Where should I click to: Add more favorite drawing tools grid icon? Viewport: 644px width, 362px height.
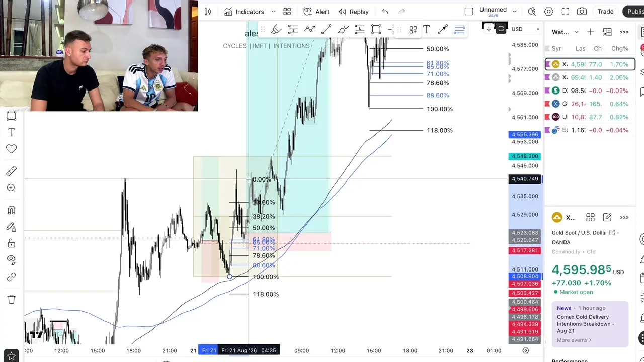coord(413,30)
